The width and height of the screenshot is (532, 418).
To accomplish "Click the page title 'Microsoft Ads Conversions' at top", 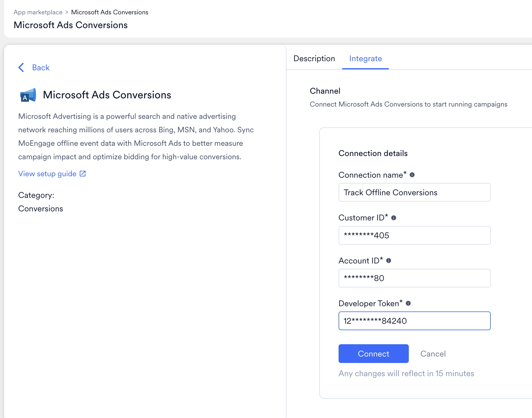I will [x=71, y=25].
